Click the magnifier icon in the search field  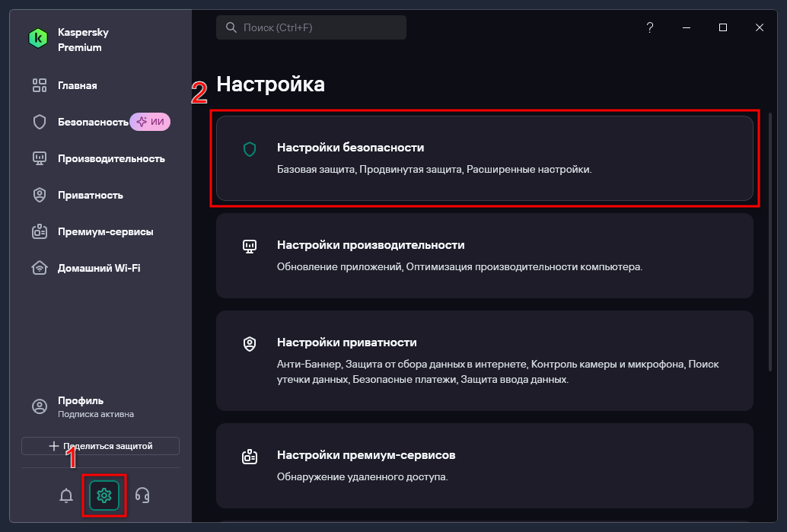[231, 27]
